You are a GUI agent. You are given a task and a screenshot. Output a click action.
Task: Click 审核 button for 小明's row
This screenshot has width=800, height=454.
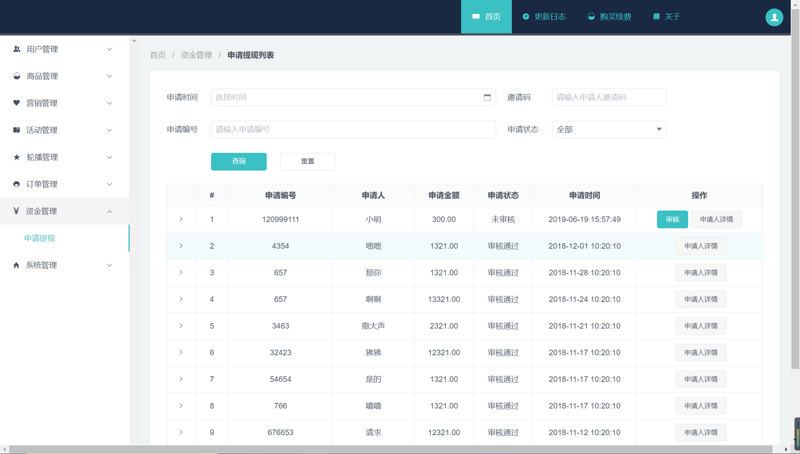click(x=672, y=219)
